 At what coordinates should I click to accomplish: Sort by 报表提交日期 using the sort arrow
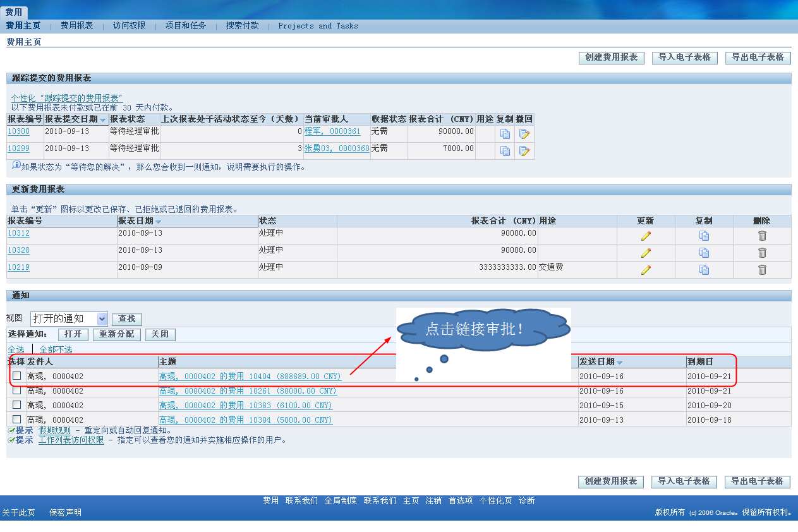(103, 120)
